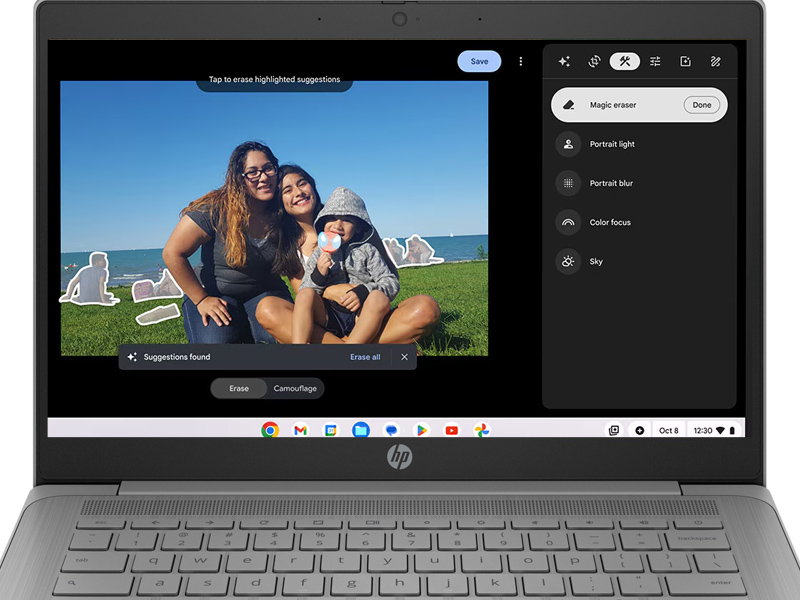Open Play Store from the shelf

[421, 431]
